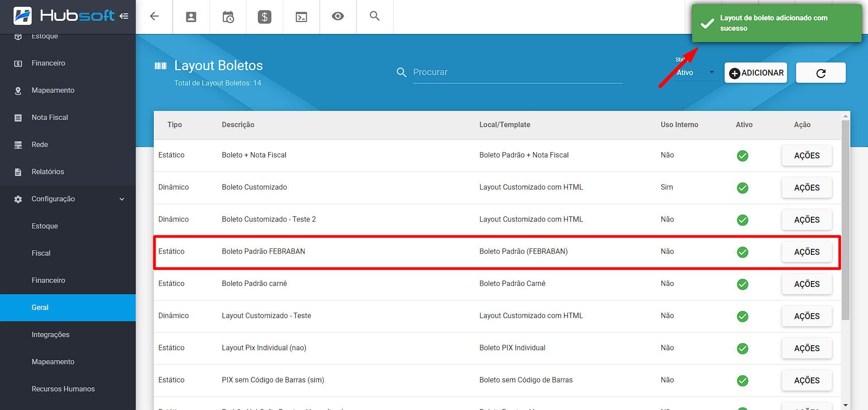Click the Mapeamento pin icon in sidebar

(18, 91)
